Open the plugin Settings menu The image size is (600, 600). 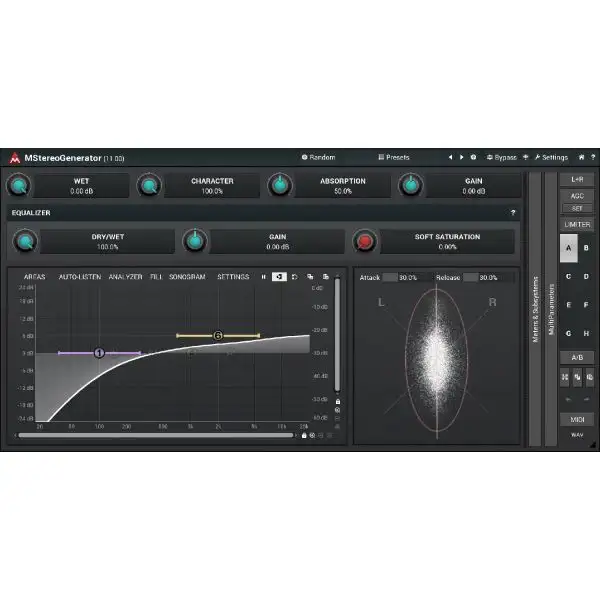pos(551,157)
